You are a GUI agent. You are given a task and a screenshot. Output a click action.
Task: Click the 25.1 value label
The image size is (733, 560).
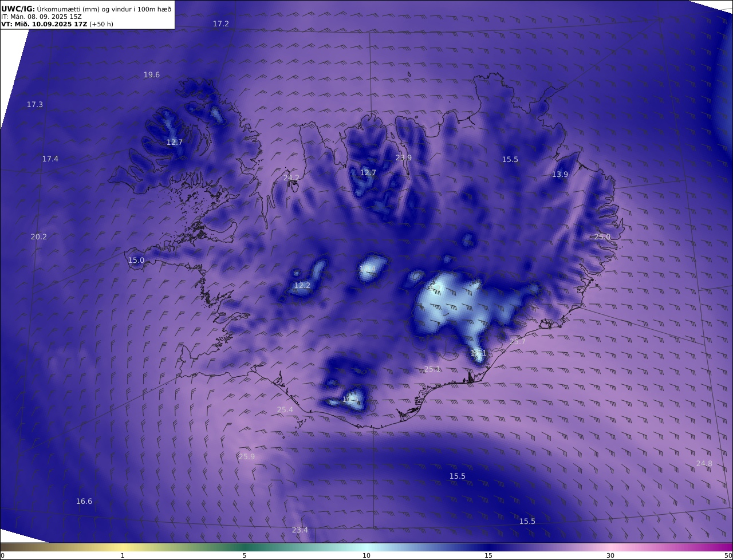432,369
